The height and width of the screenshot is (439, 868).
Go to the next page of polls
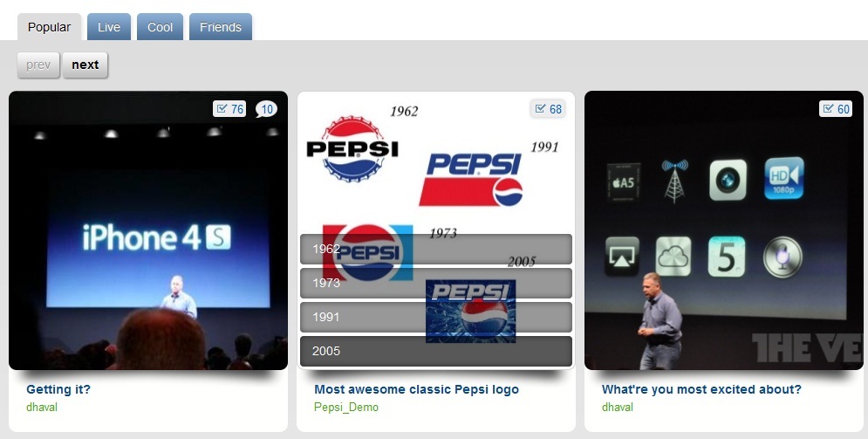85,65
